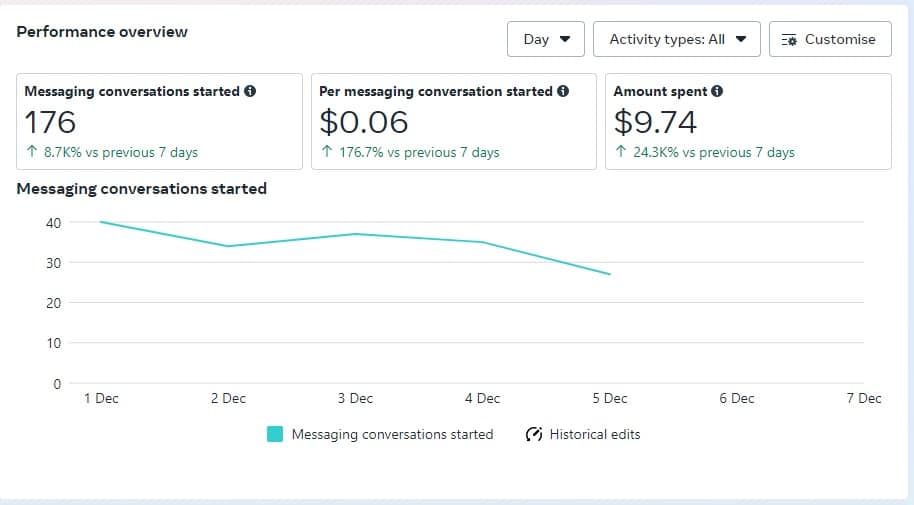Click the 1 Dec data point on chart
Screen dimensions: 914x505
tap(101, 222)
